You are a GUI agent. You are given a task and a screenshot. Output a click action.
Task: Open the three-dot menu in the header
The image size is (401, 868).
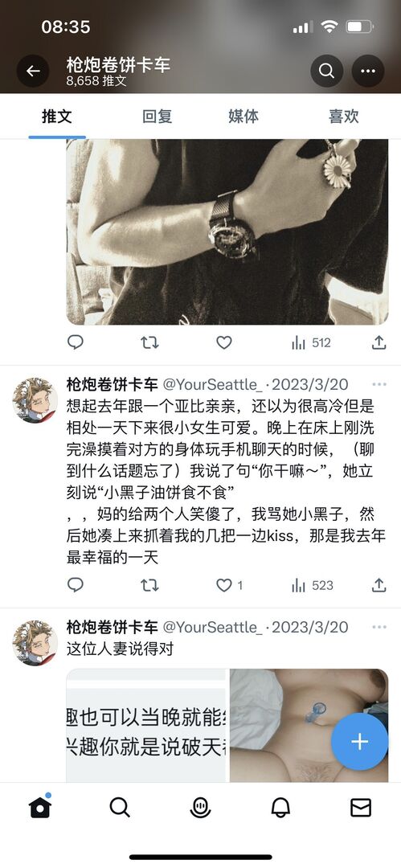pos(368,71)
